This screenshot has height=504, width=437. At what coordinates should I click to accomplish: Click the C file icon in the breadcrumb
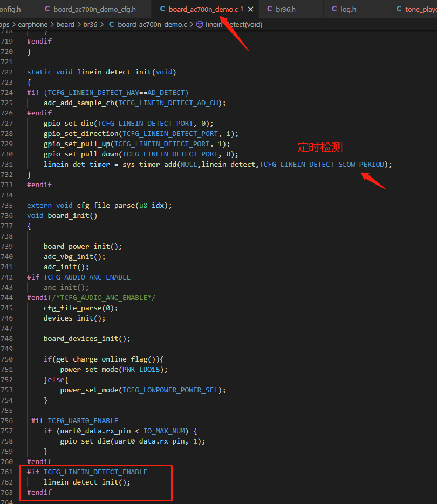coord(112,24)
